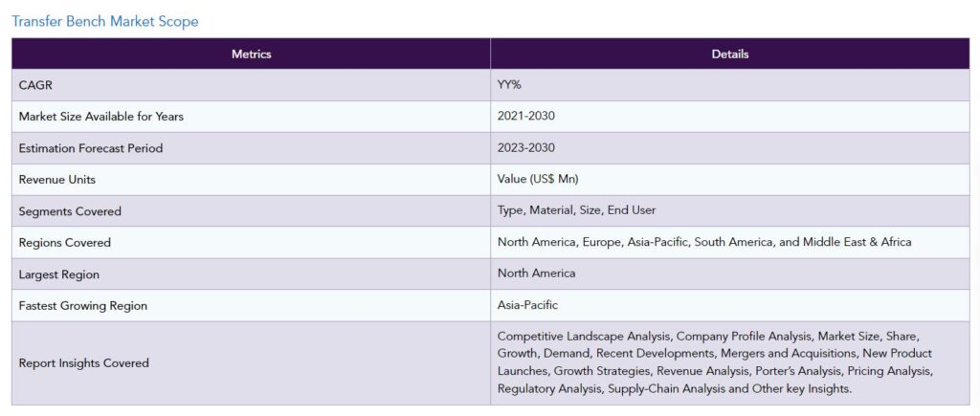Click the Metrics column header
The image size is (980, 416).
click(x=251, y=55)
